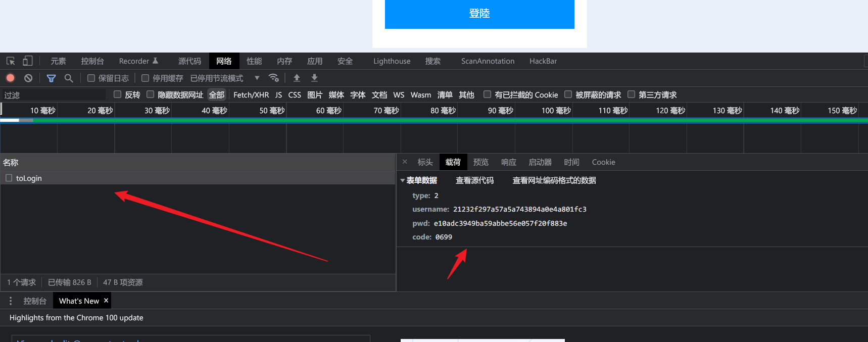Viewport: 868px width, 342px height.
Task: Tick the 反转 filter checkbox
Action: click(117, 94)
